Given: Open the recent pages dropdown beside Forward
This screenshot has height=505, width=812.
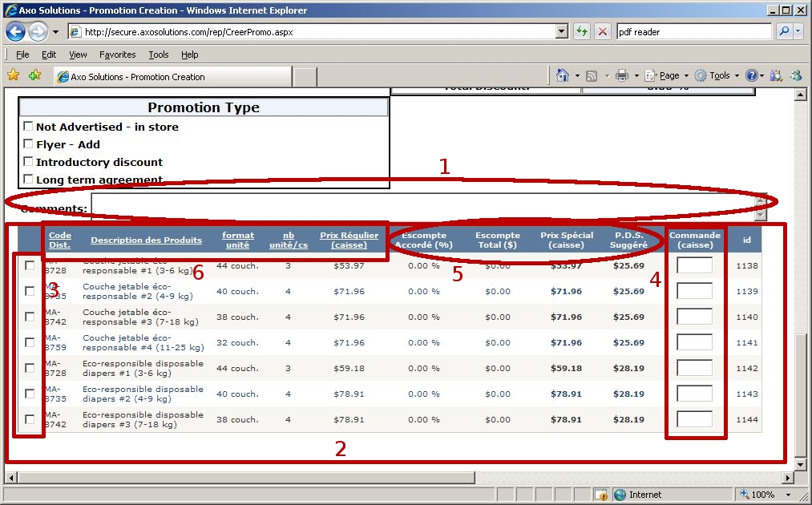Looking at the screenshot, I should (x=55, y=32).
